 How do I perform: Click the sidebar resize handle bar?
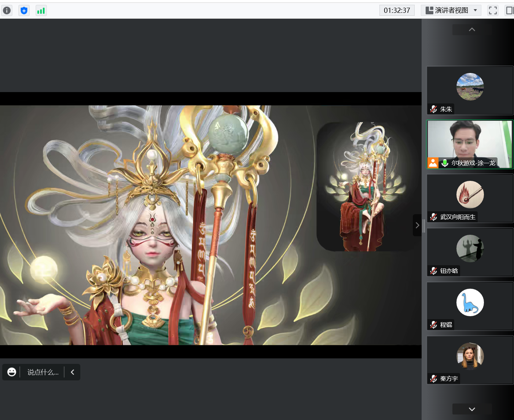click(424, 226)
